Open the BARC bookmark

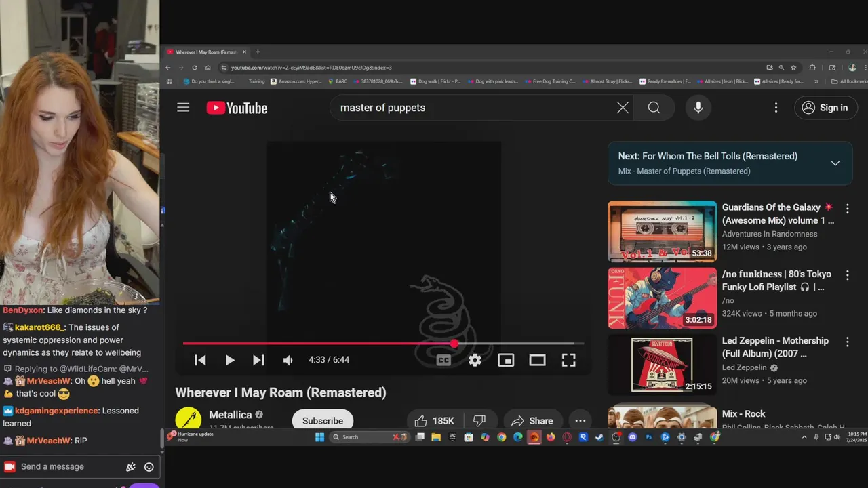point(337,81)
